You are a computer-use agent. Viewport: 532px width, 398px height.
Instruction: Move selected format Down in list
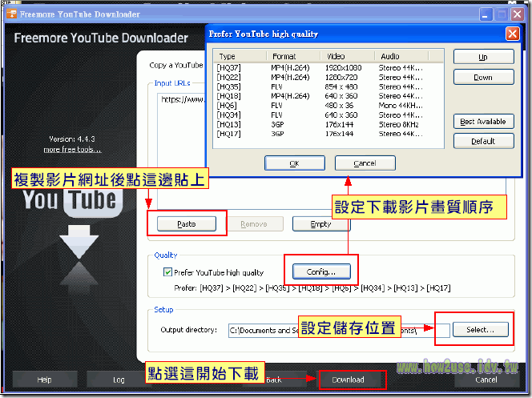click(x=483, y=78)
